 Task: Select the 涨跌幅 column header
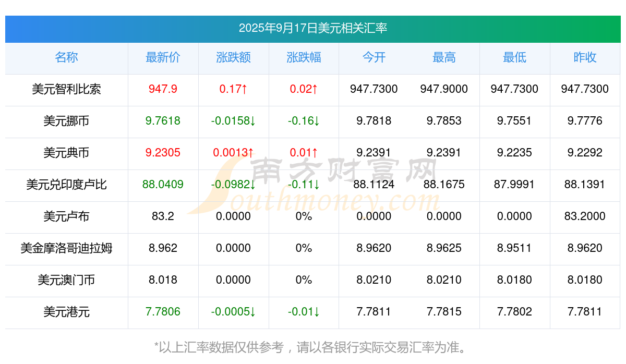coord(304,57)
